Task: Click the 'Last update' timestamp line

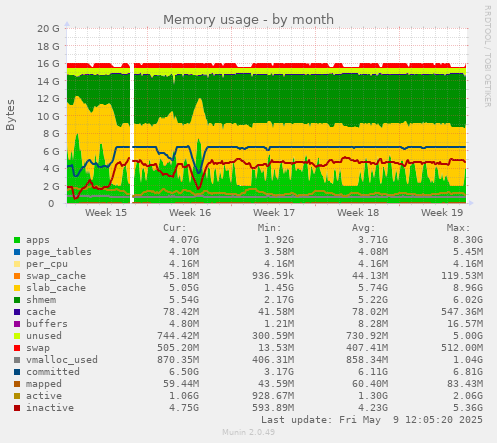Action: point(372,420)
